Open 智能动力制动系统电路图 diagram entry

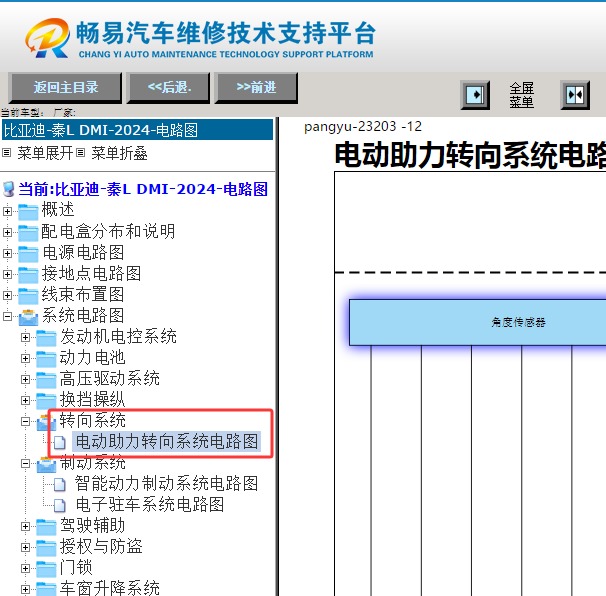(167, 483)
